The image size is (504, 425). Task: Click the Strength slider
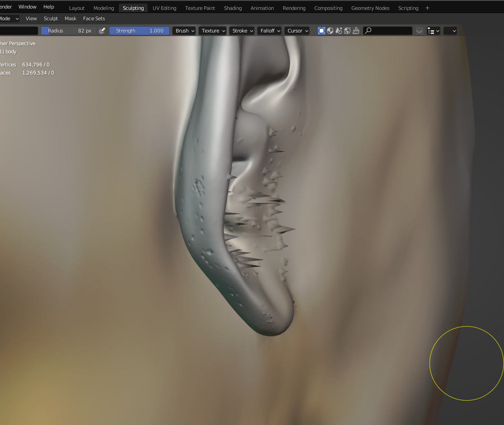[x=139, y=31]
